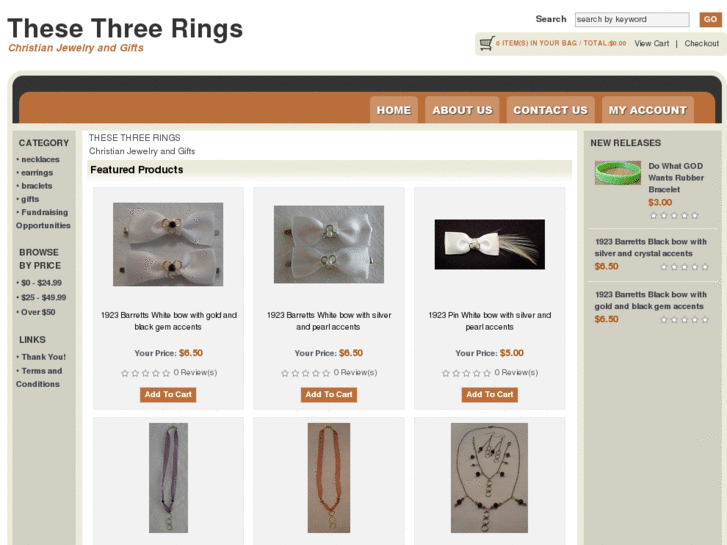
Task: Open the ABOUT US tab
Action: (462, 110)
